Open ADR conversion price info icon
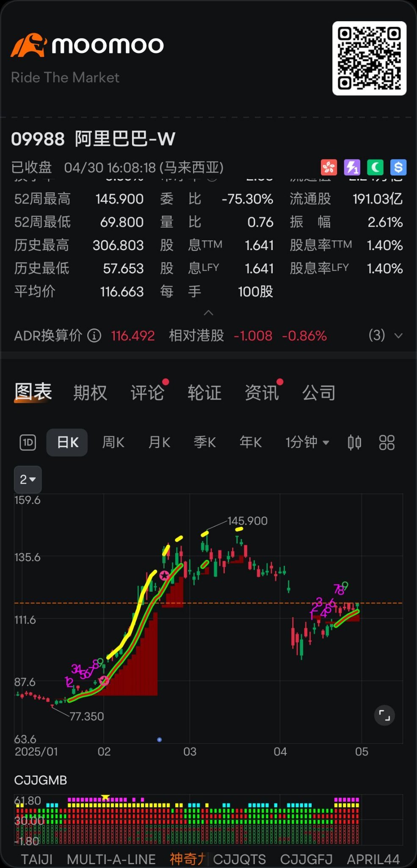 pyautogui.click(x=94, y=336)
